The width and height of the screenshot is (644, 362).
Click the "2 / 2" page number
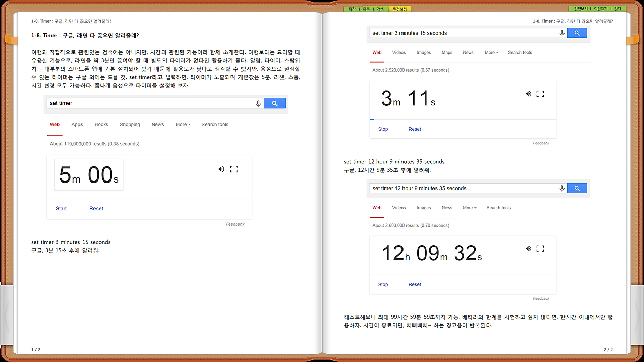pyautogui.click(x=608, y=349)
